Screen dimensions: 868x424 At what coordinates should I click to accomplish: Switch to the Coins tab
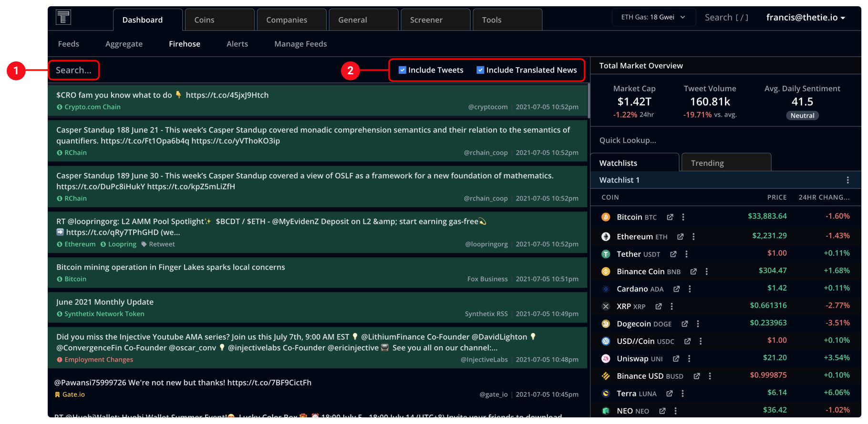[x=219, y=20]
